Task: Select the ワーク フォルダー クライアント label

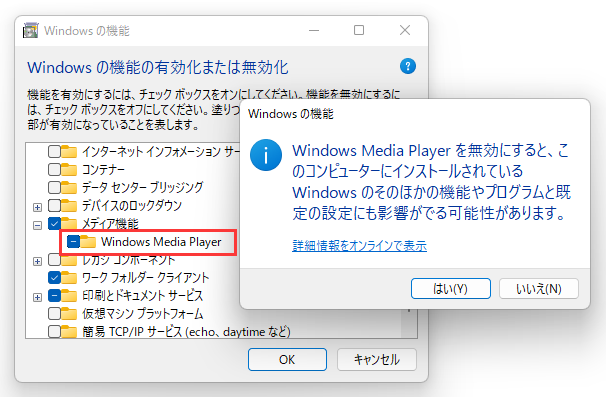Action: pos(145,278)
